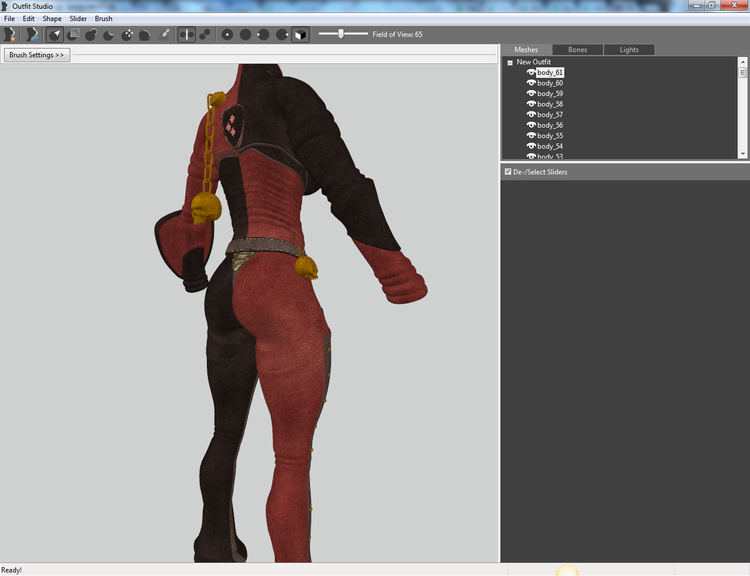Screen dimensions: 750x576
Task: Open the File menu
Action: coord(9,19)
